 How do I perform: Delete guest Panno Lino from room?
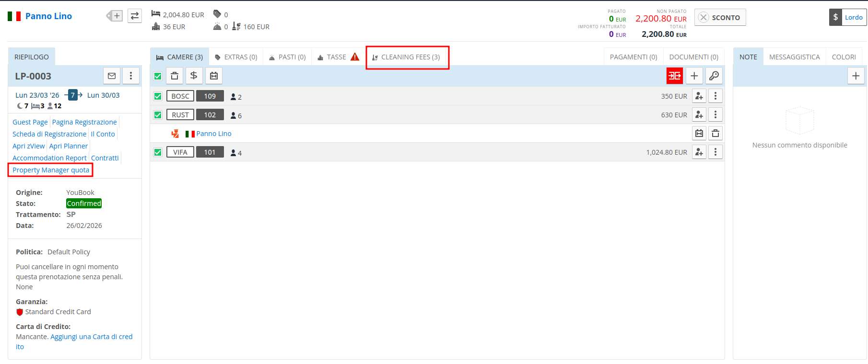click(715, 134)
